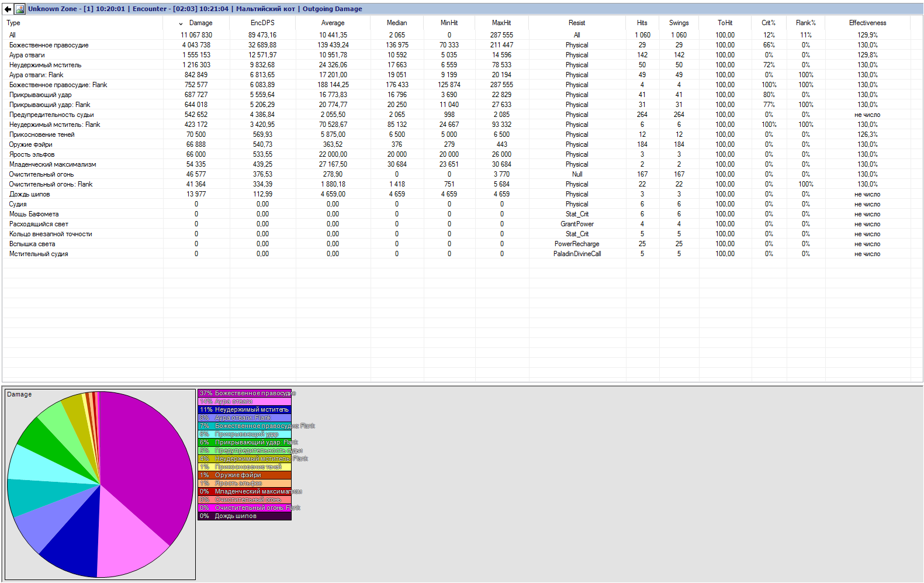Select the Прикосновение теней row
This screenshot has width=924, height=583.
click(462, 134)
